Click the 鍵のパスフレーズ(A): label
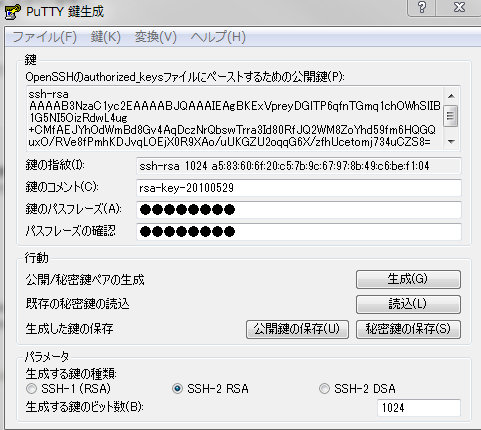The width and height of the screenshot is (481, 430). (74, 209)
